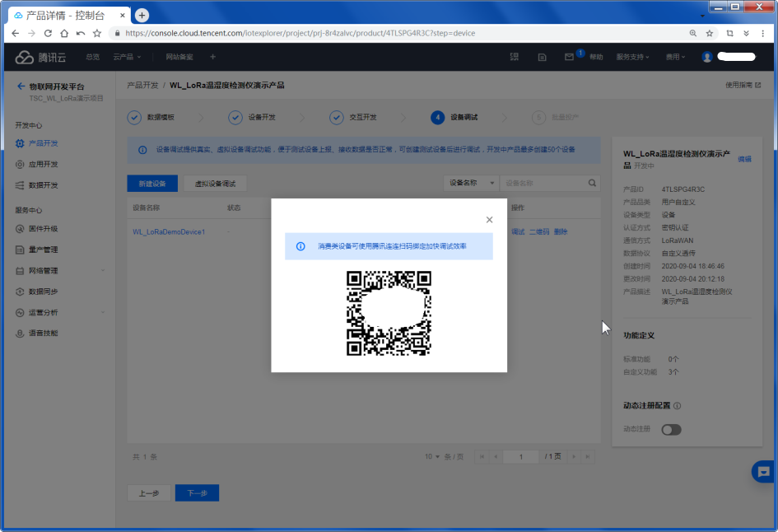Go to 交互开发 step

pyautogui.click(x=353, y=118)
